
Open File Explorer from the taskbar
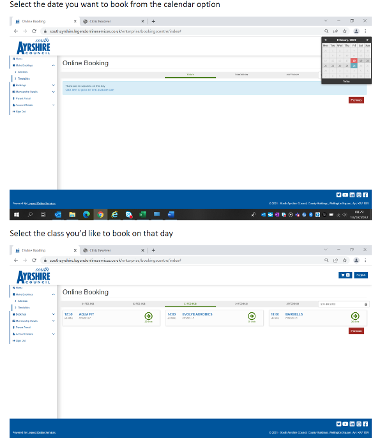pyautogui.click(x=72, y=214)
